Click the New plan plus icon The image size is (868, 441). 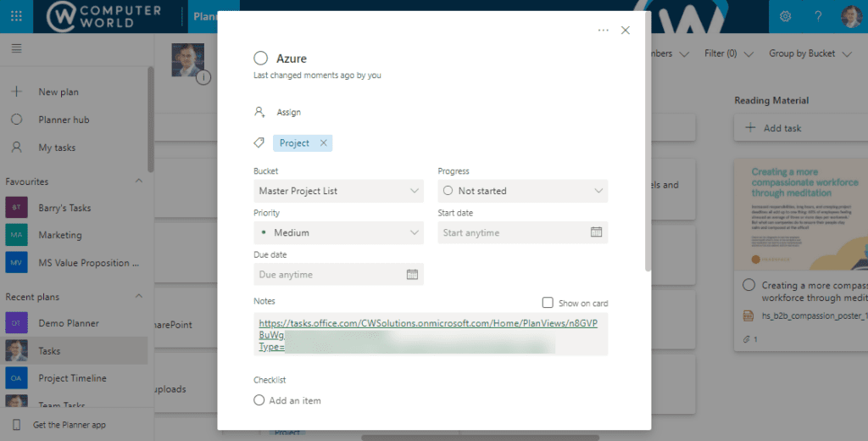pos(17,92)
